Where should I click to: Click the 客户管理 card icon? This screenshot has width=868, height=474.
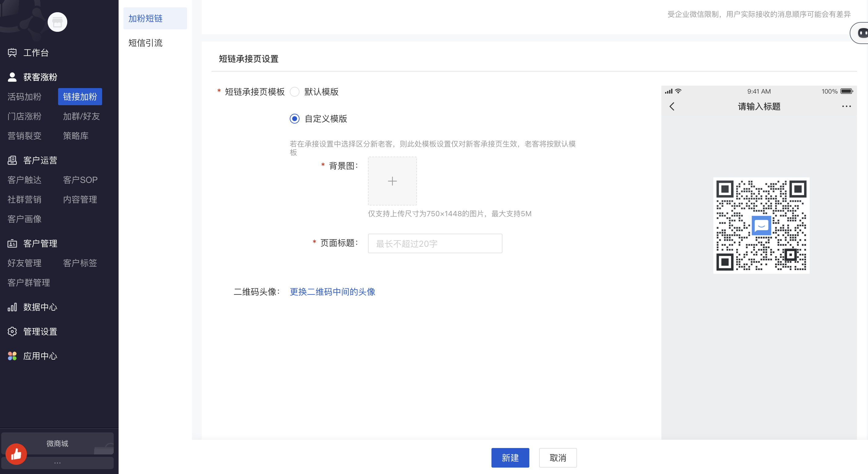pyautogui.click(x=12, y=243)
